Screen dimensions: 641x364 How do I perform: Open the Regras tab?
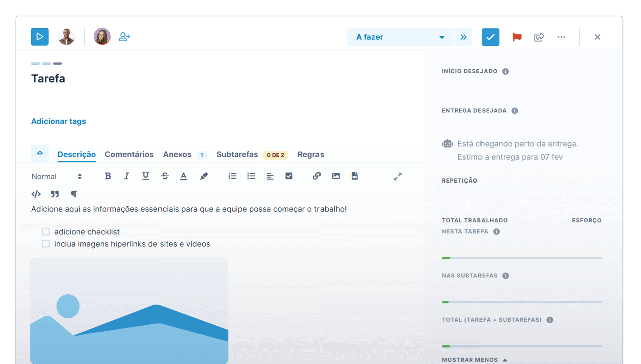[x=311, y=154]
